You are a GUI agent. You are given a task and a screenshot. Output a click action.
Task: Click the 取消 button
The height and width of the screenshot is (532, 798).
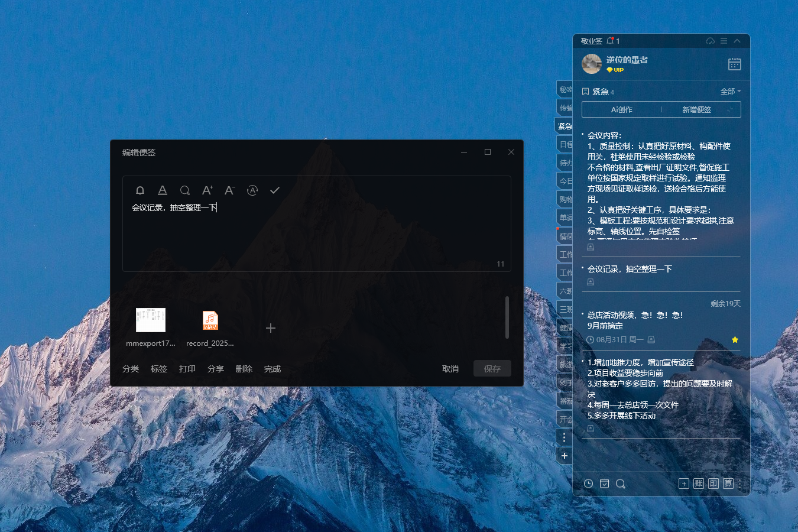(450, 369)
